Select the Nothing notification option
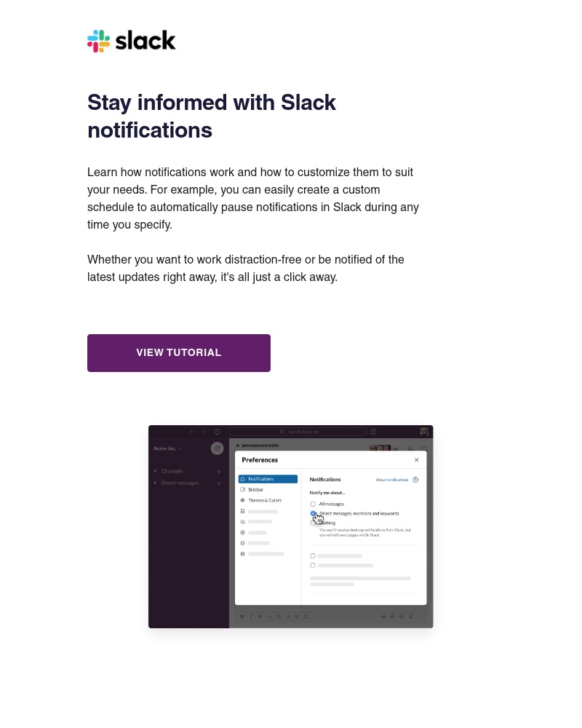 [x=313, y=522]
